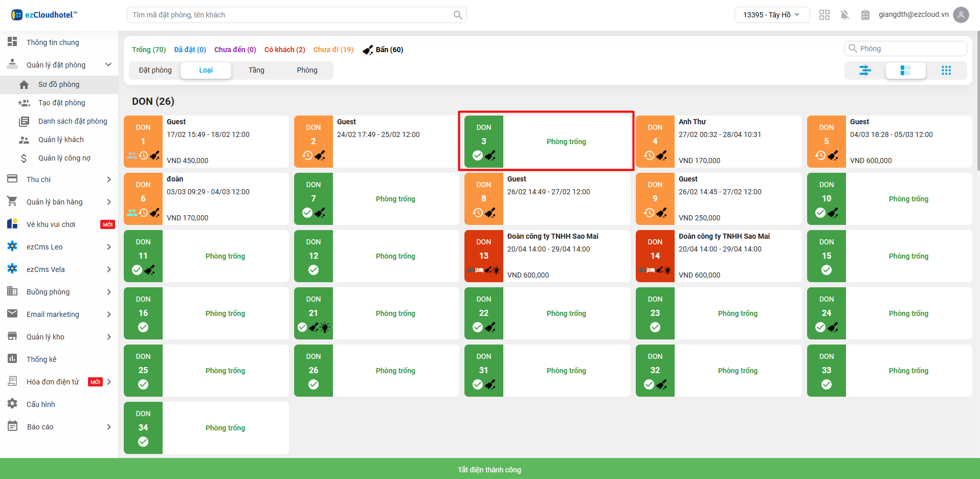
Task: Open Tạo đặt phòng in the sidebar
Action: [61, 103]
